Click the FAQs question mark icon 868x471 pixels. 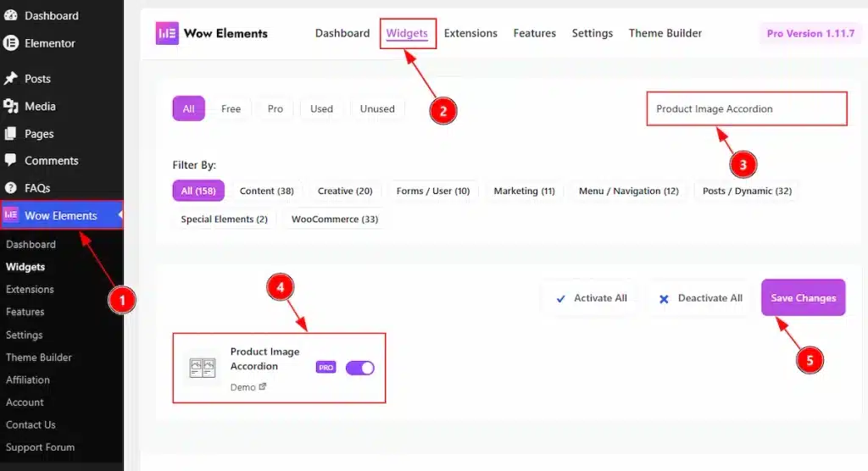(10, 187)
